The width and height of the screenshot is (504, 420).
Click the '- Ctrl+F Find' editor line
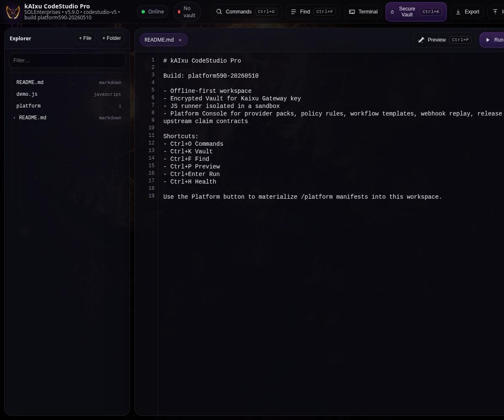click(186, 159)
